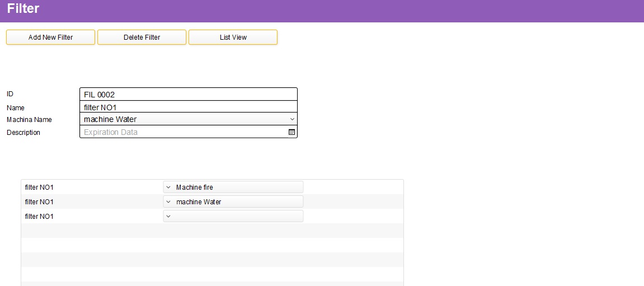
Task: Expand the empty dropdown in third row
Action: pos(168,216)
